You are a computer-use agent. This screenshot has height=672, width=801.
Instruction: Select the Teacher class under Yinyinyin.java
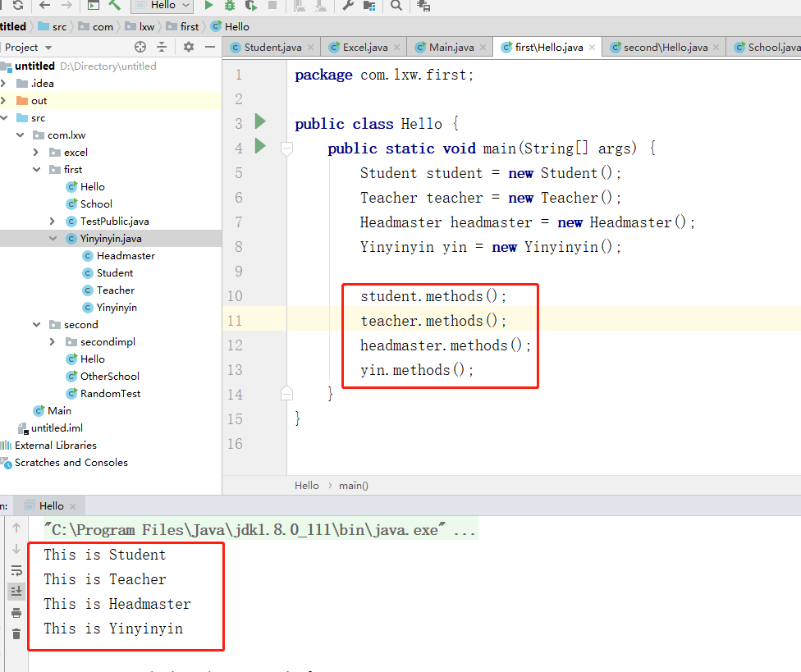point(115,290)
